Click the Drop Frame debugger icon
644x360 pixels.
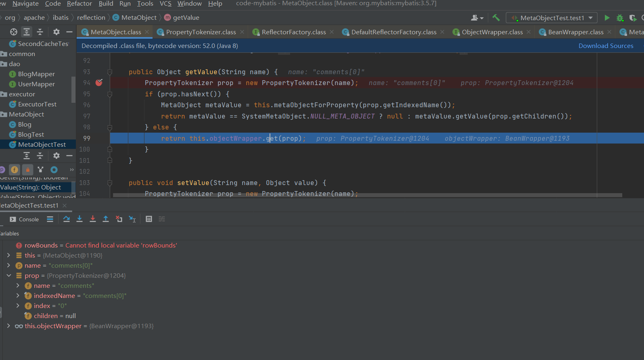[x=119, y=219]
